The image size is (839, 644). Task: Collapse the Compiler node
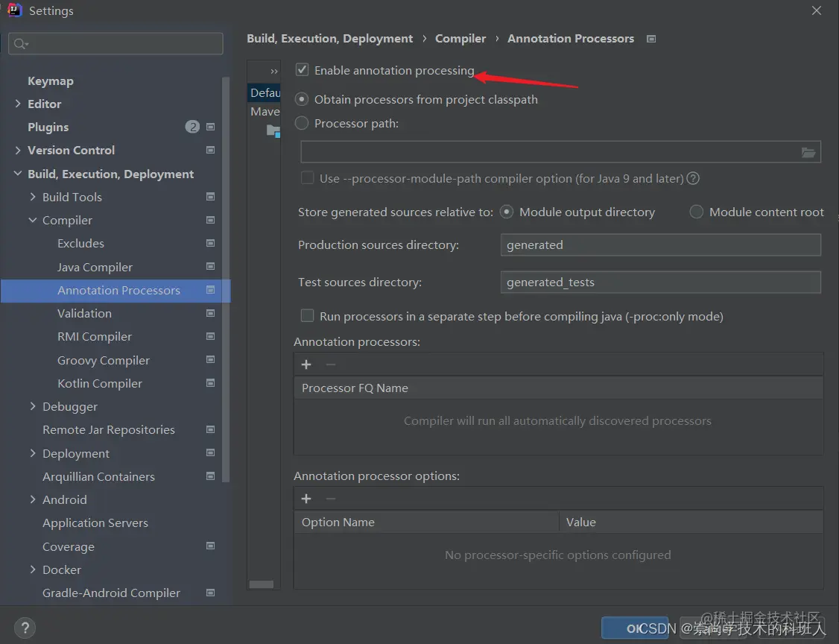pos(33,220)
